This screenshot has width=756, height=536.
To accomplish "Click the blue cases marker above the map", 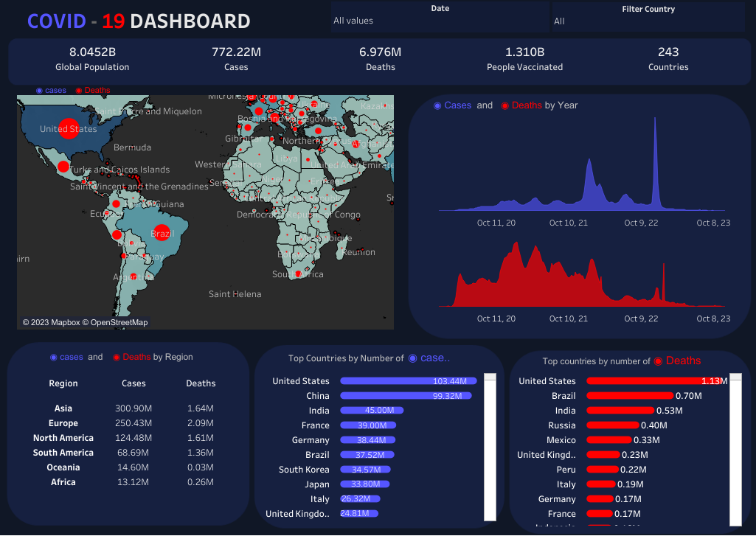I will tap(39, 91).
